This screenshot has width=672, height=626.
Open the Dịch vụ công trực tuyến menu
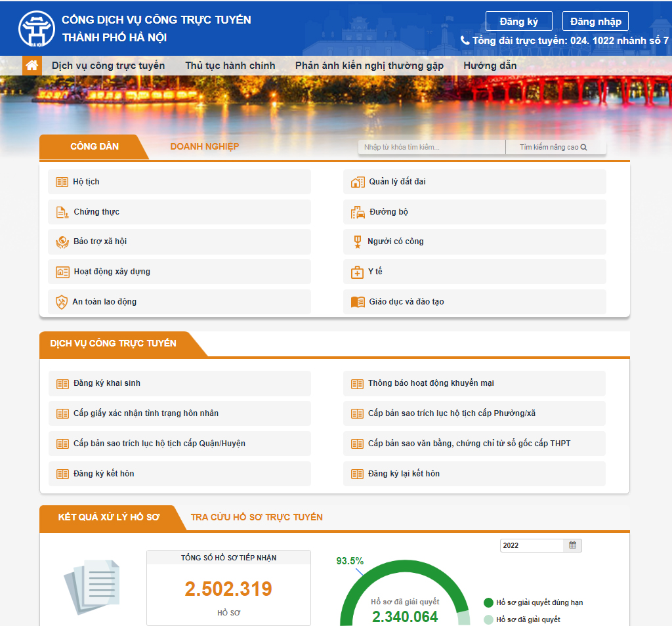click(108, 66)
